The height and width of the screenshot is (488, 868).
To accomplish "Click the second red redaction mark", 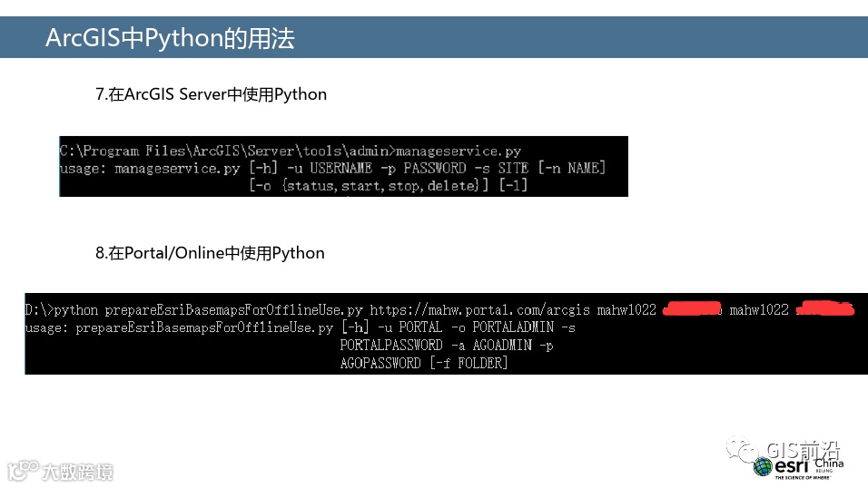I will tap(824, 308).
